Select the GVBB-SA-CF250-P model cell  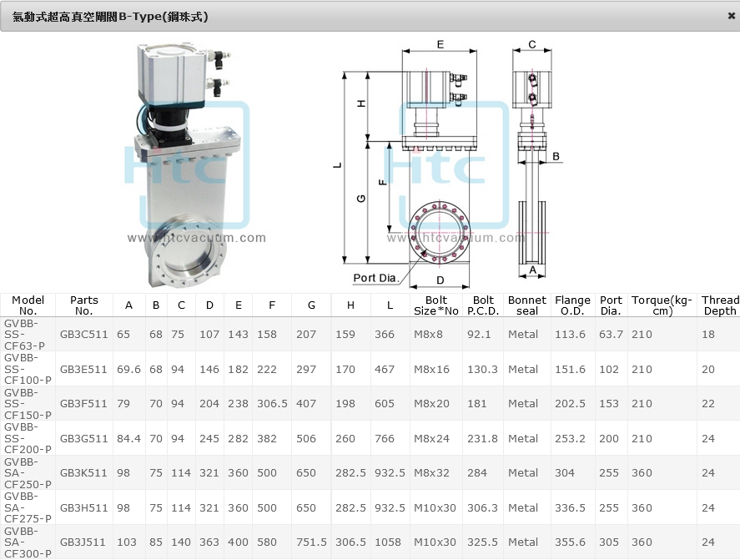[28, 473]
